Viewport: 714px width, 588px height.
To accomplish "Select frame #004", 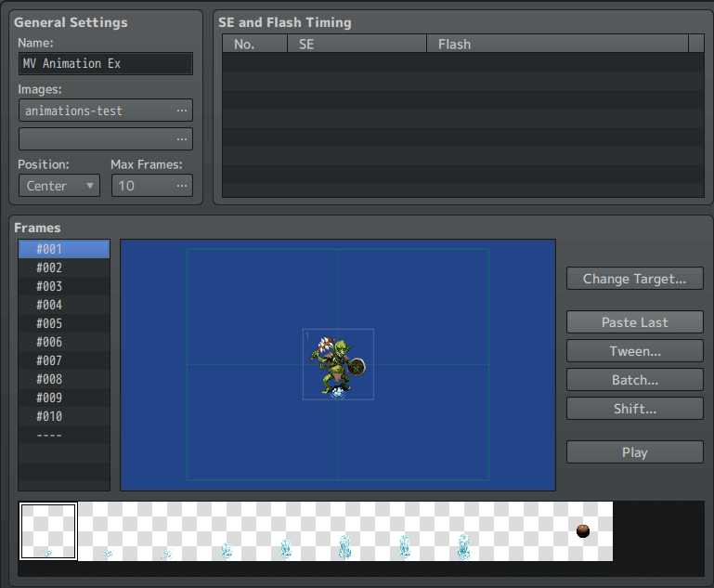I will click(x=64, y=305).
